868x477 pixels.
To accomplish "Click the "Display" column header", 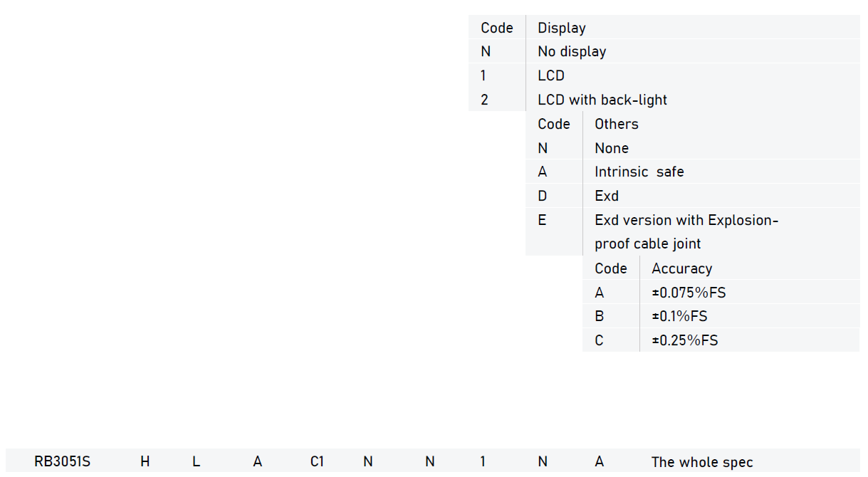I will click(562, 28).
